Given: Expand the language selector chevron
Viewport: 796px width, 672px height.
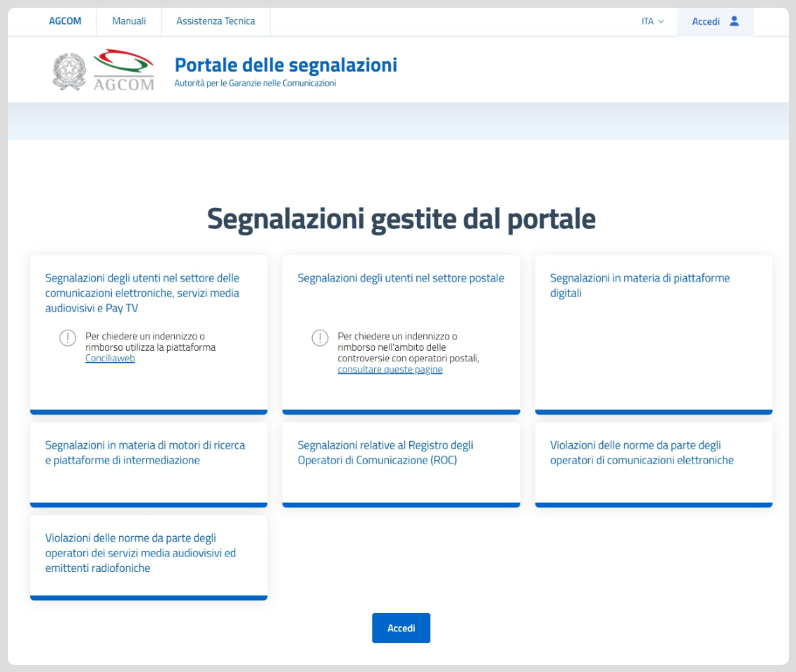Looking at the screenshot, I should tap(661, 22).
